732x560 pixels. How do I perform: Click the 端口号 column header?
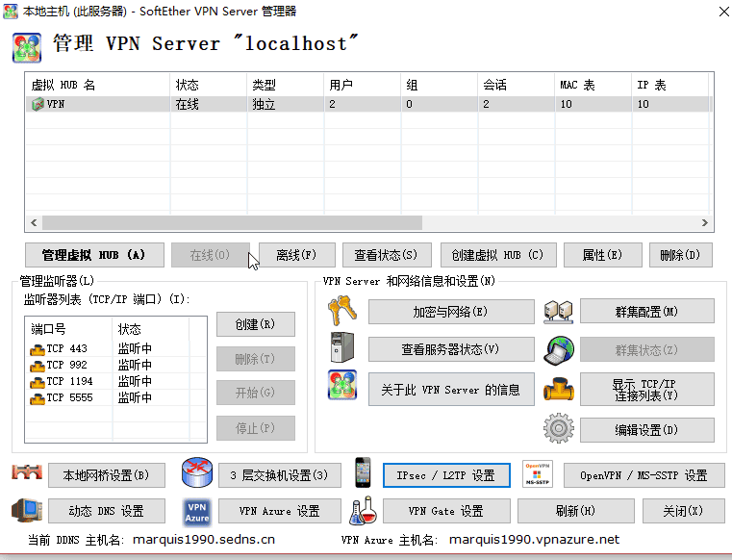(x=69, y=329)
